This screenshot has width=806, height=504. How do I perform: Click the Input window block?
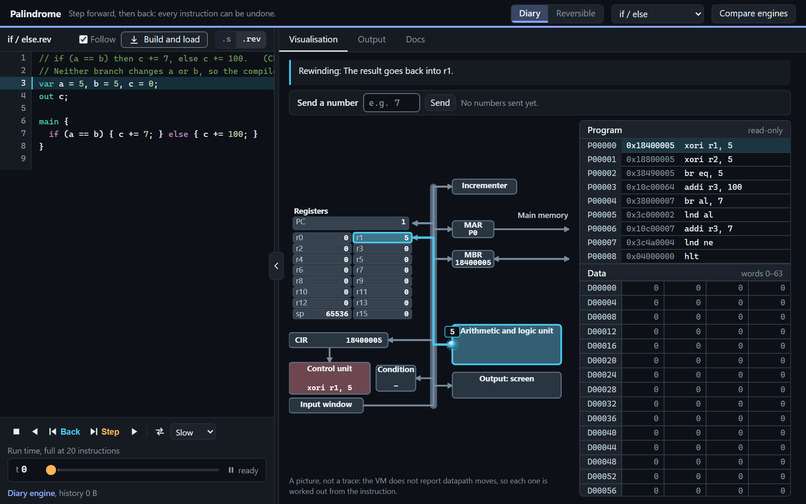(x=326, y=405)
